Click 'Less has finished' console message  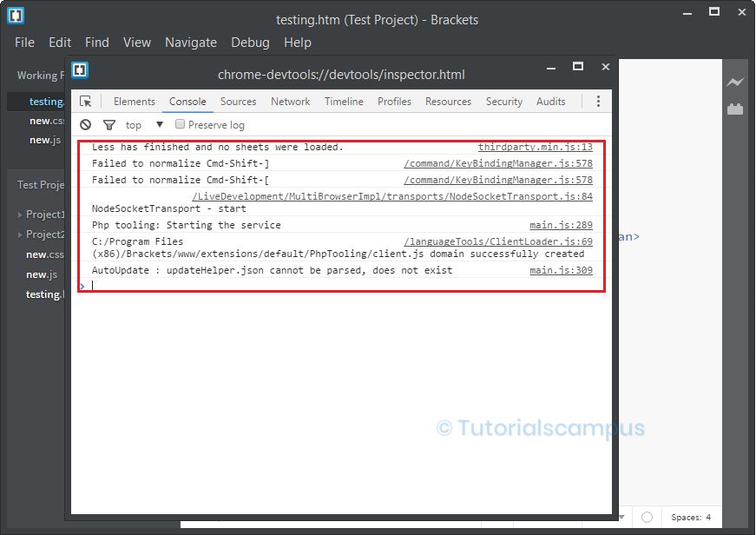[218, 147]
